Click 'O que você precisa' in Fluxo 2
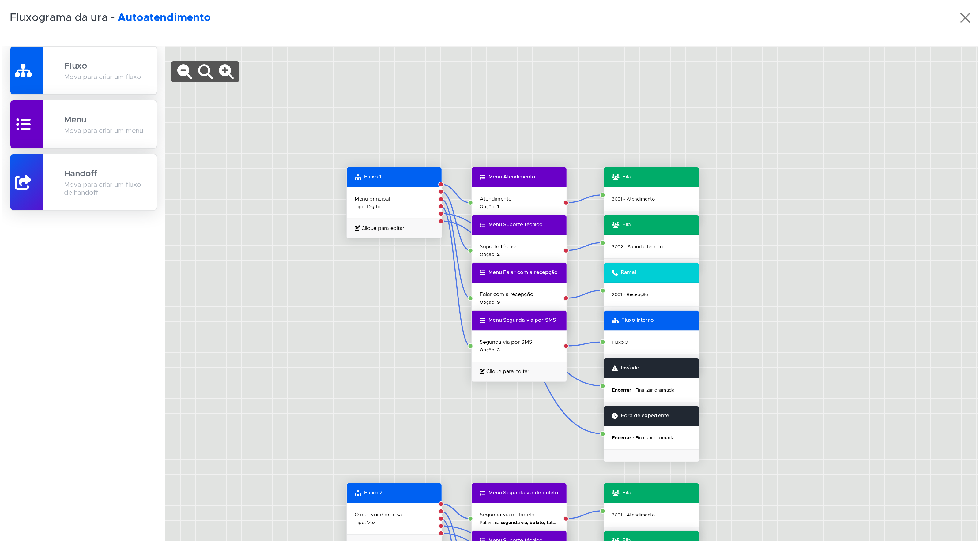 click(x=378, y=515)
